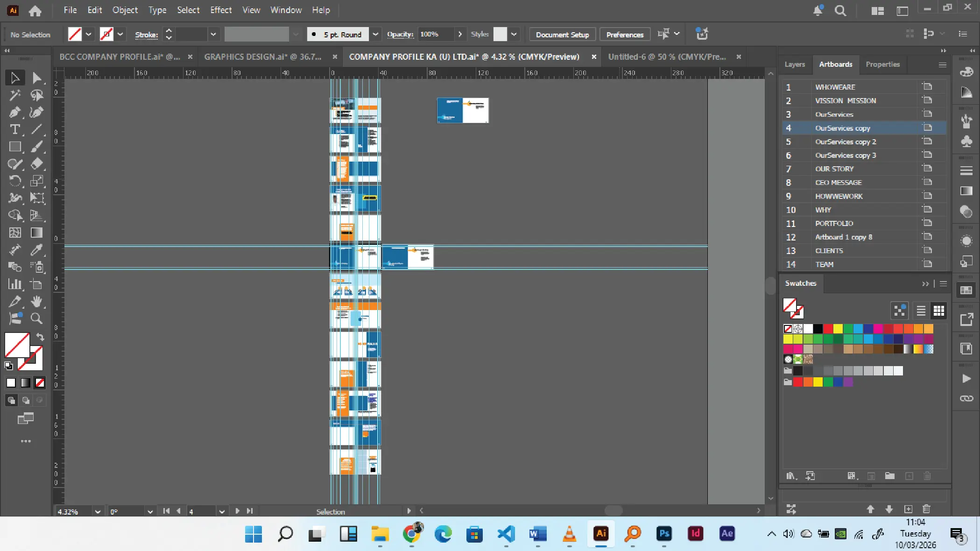Image resolution: width=980 pixels, height=551 pixels.
Task: Click the Delete Artboard trash icon
Action: click(926, 509)
